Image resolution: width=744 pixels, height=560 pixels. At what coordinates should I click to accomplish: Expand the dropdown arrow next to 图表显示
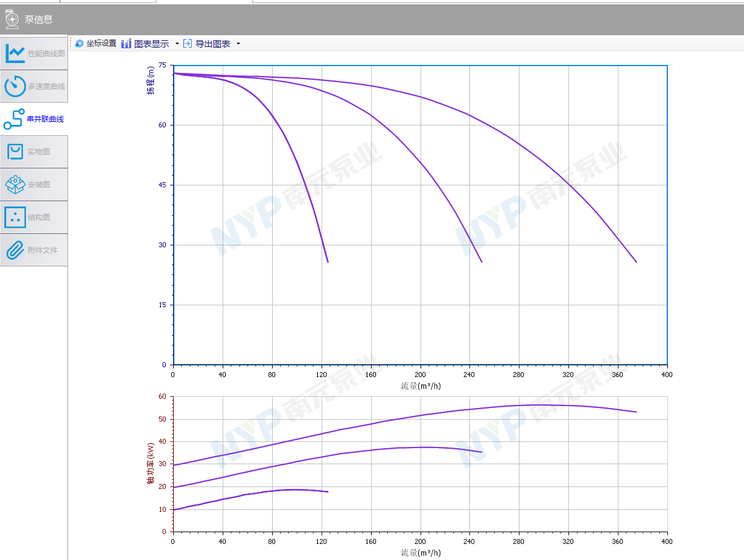click(177, 44)
